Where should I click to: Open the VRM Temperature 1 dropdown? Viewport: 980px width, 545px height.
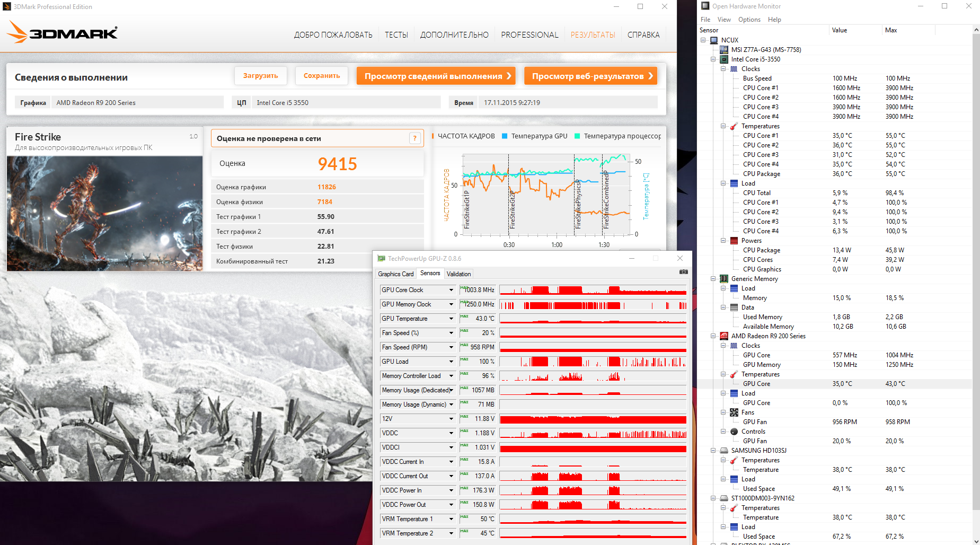pos(451,519)
